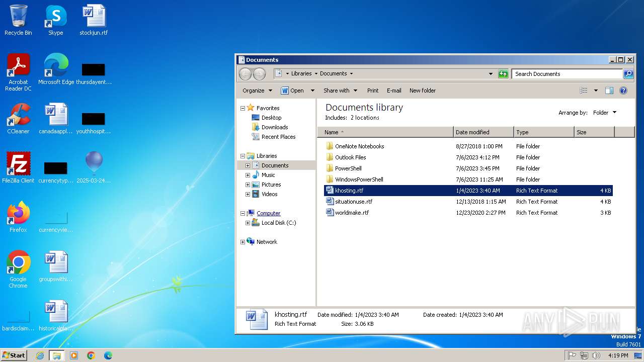This screenshot has width=644, height=362.
Task: Select the canadaappl document on the desktop
Action: pyautogui.click(x=56, y=119)
